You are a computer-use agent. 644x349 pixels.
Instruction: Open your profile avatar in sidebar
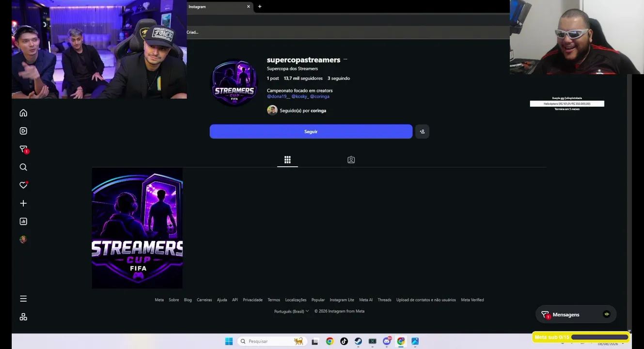[x=23, y=239]
